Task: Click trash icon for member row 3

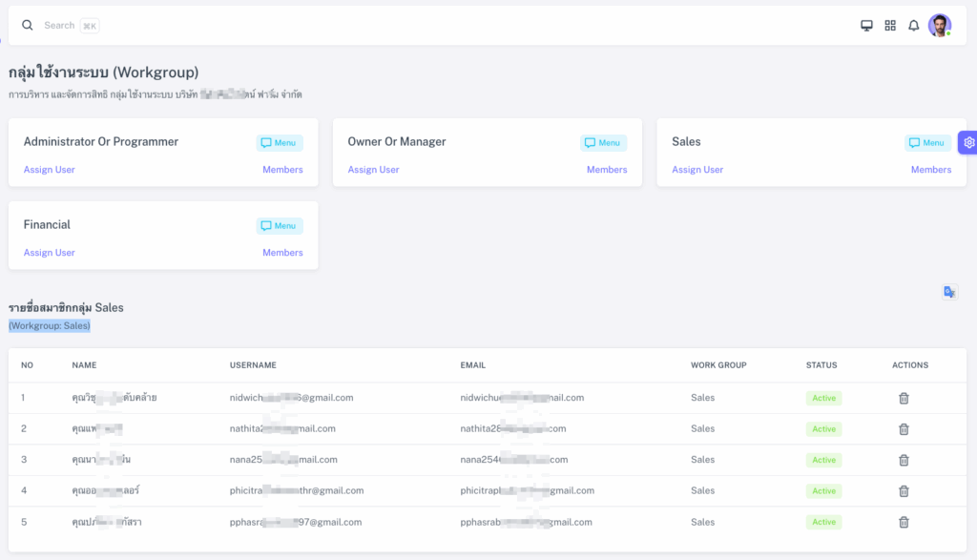Action: (904, 460)
